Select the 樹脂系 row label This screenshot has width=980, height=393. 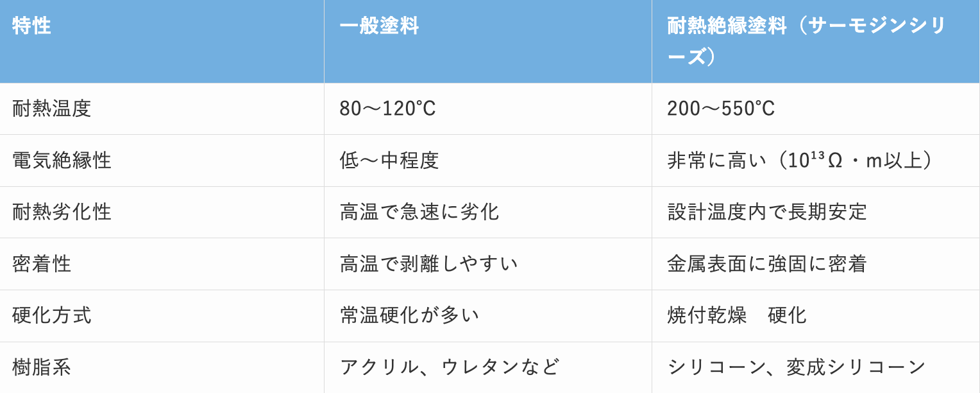pos(162,367)
